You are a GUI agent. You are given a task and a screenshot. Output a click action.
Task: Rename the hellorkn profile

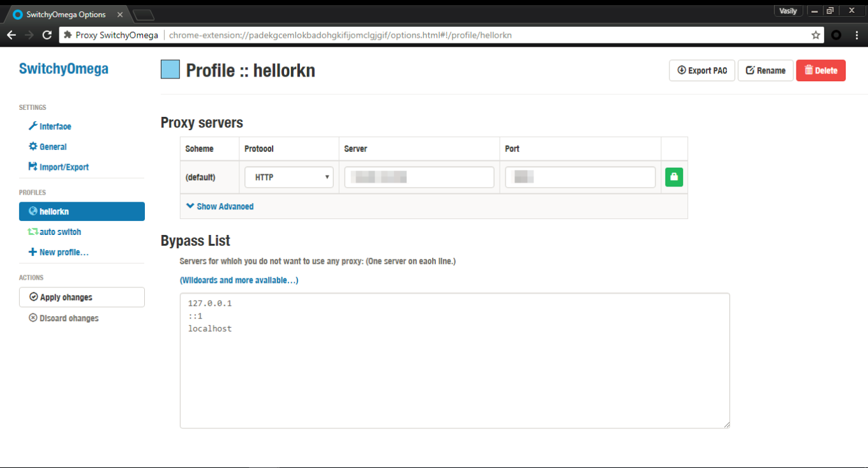[x=765, y=70]
